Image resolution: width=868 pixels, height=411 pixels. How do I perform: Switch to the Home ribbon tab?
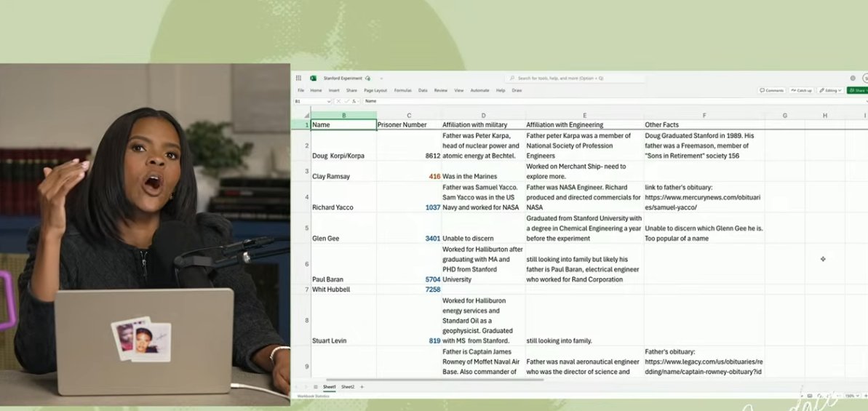316,90
